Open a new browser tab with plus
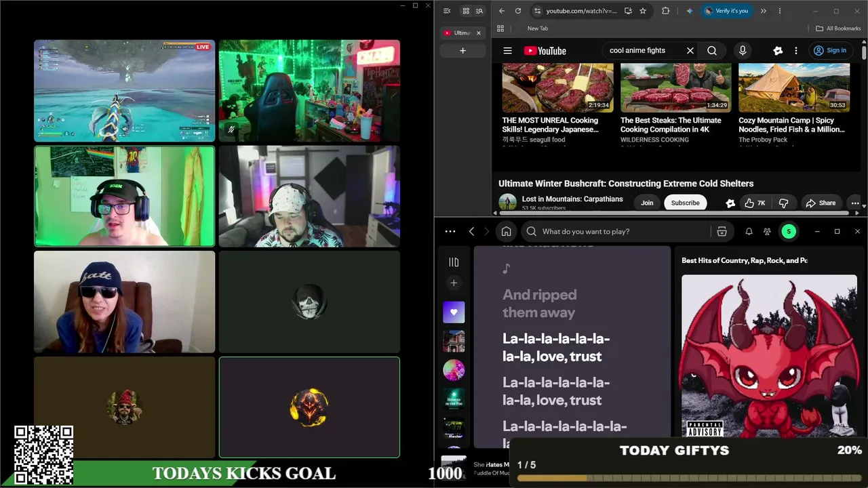This screenshot has height=488, width=868. pos(462,50)
